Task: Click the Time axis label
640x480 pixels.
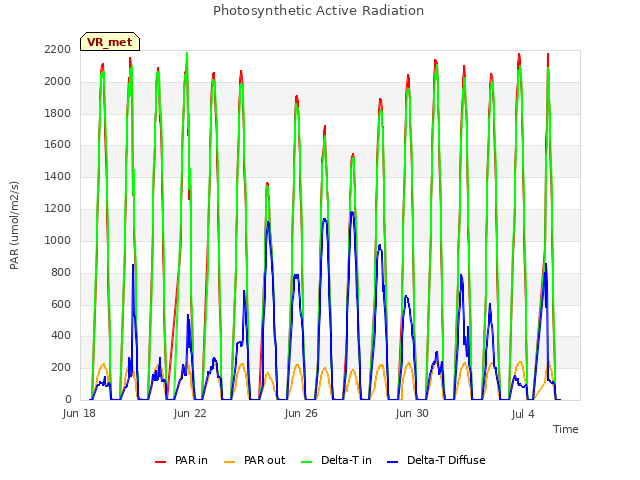Action: 565,429
